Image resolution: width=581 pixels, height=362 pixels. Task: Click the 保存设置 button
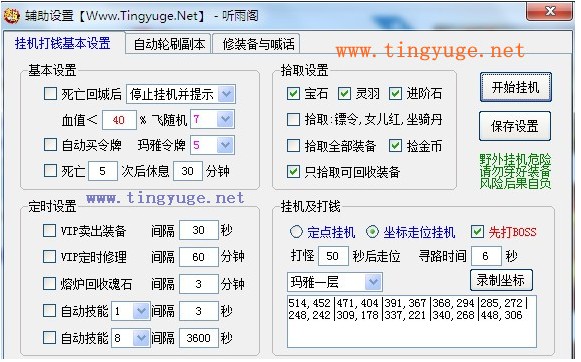[x=515, y=126]
